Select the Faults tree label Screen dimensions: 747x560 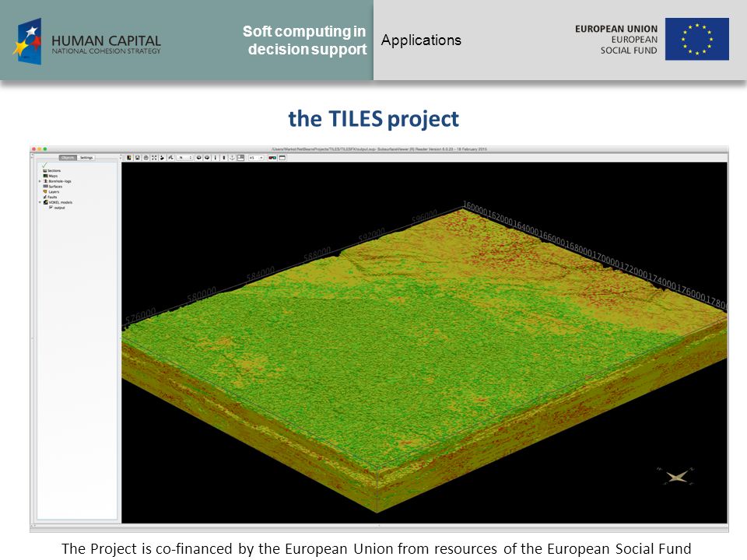(x=52, y=197)
